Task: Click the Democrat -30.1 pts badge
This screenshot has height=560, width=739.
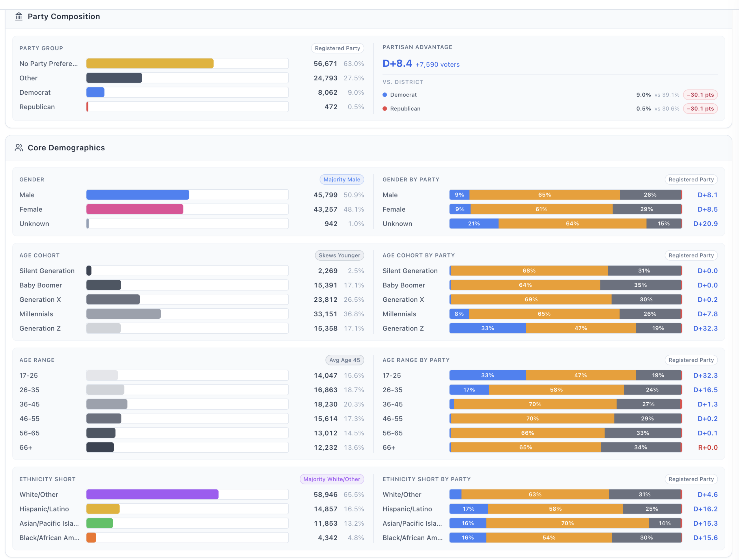Action: 700,95
